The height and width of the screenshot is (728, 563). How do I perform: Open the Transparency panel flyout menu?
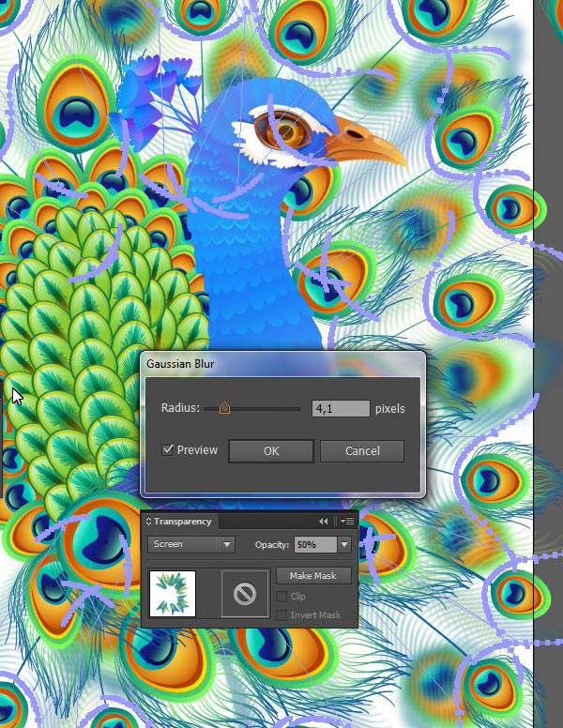pos(347,522)
